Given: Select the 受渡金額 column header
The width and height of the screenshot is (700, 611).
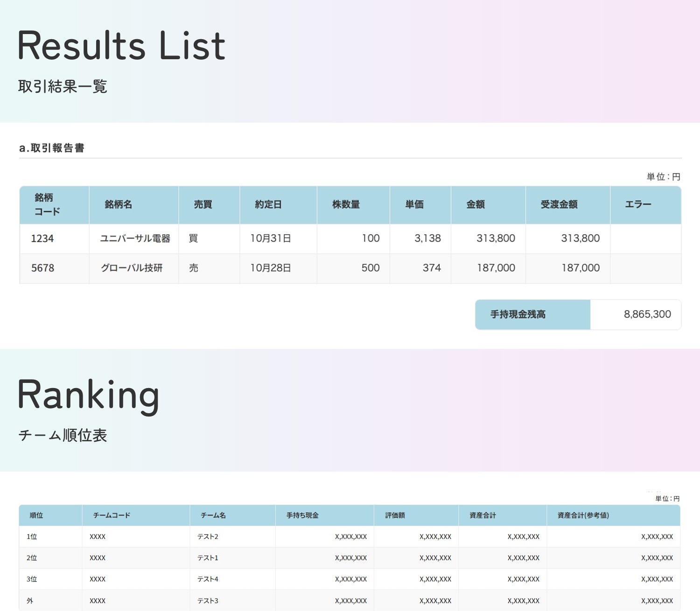Looking at the screenshot, I should tap(559, 204).
